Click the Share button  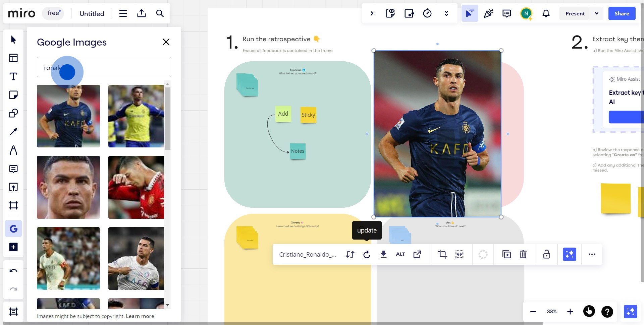pyautogui.click(x=622, y=13)
